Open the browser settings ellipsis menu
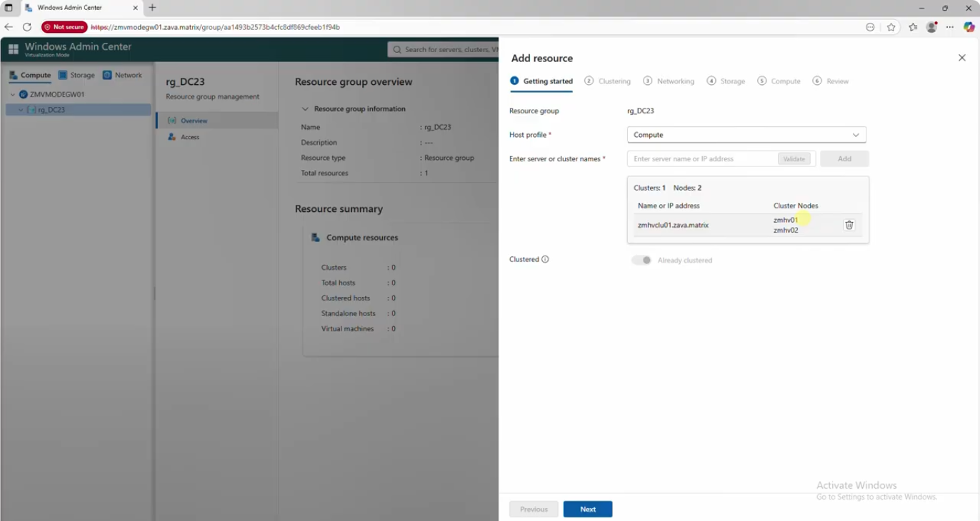 pos(949,26)
